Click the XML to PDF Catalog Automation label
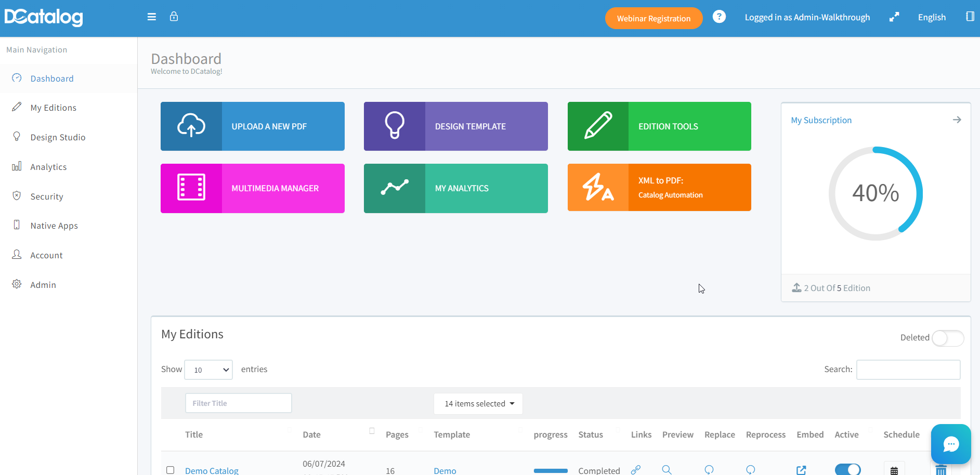 (x=670, y=188)
